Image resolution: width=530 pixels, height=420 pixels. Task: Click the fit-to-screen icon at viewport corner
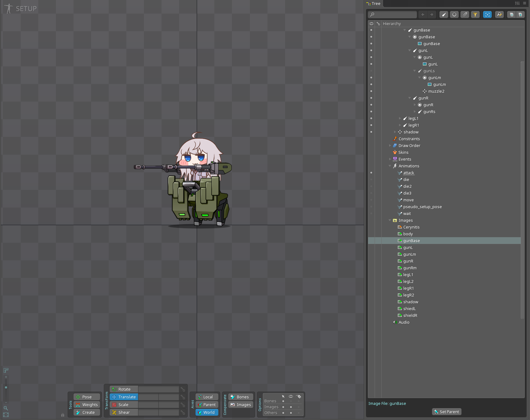point(6,415)
